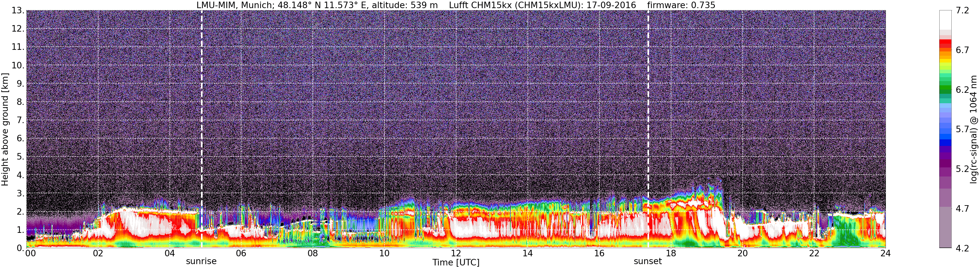
Task: Click the y-axis tick label 4.
Action: point(20,175)
